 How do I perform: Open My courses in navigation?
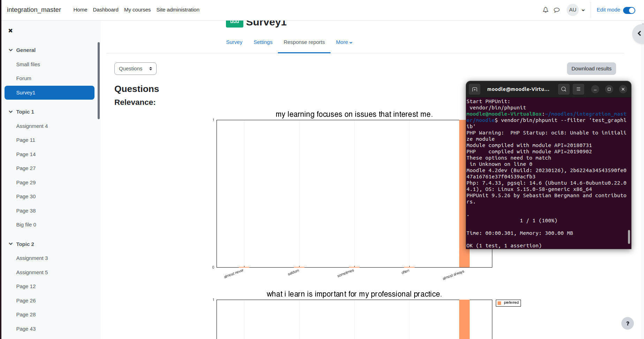[137, 10]
